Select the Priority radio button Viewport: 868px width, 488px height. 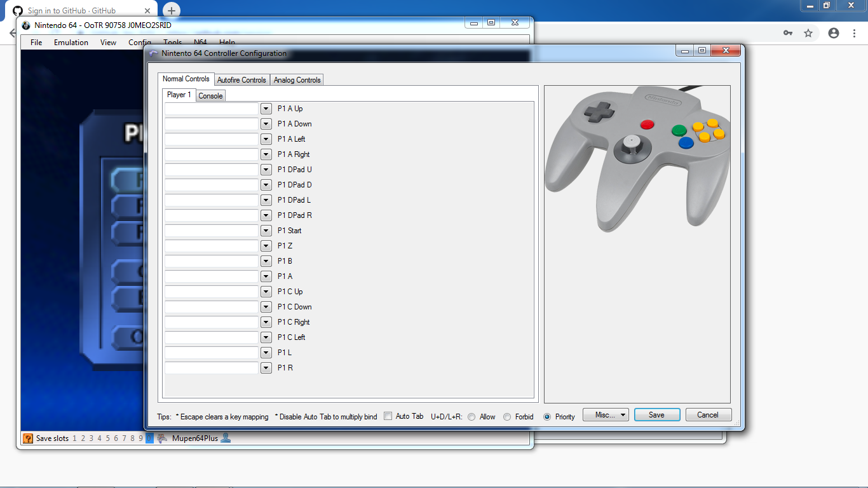pos(547,417)
